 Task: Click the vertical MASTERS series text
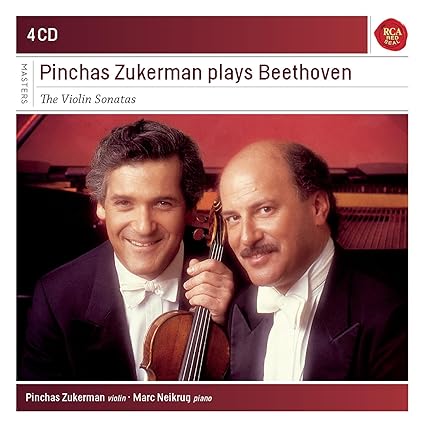coord(24,83)
